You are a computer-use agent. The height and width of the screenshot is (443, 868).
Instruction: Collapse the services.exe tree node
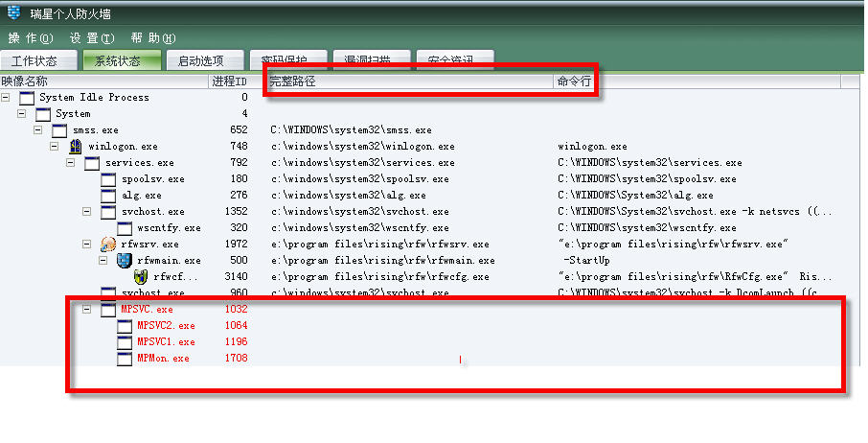click(70, 163)
